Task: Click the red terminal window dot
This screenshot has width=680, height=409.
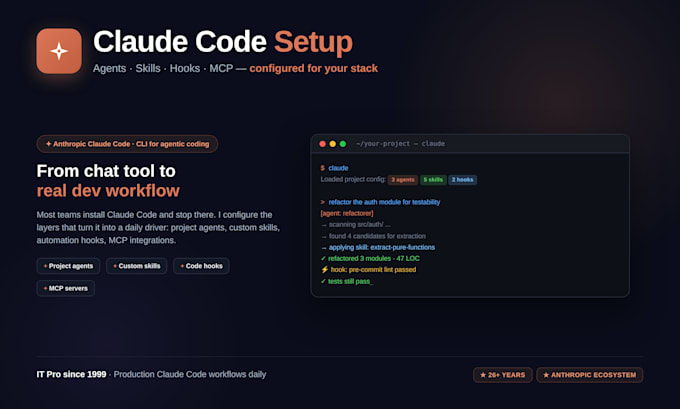Action: coord(322,144)
